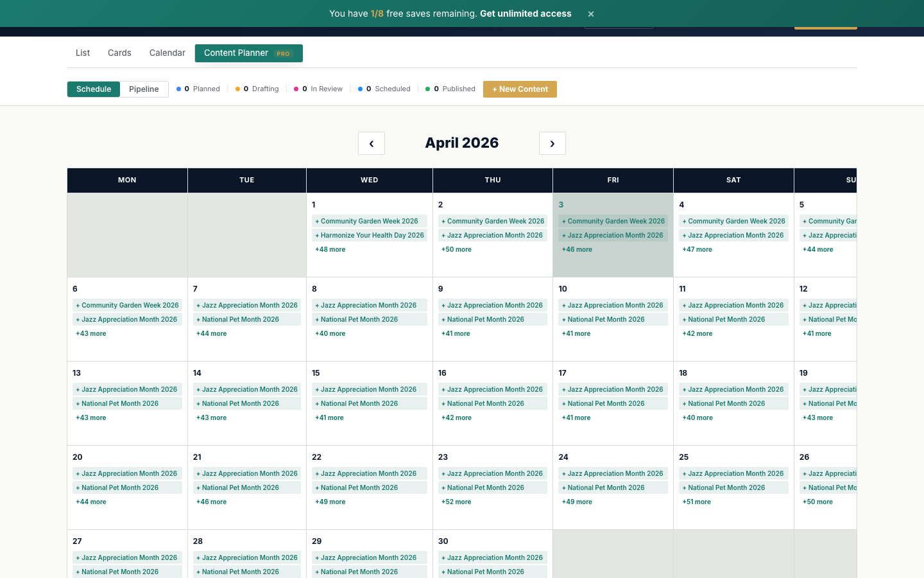Select the Schedule view toggle

tap(94, 89)
